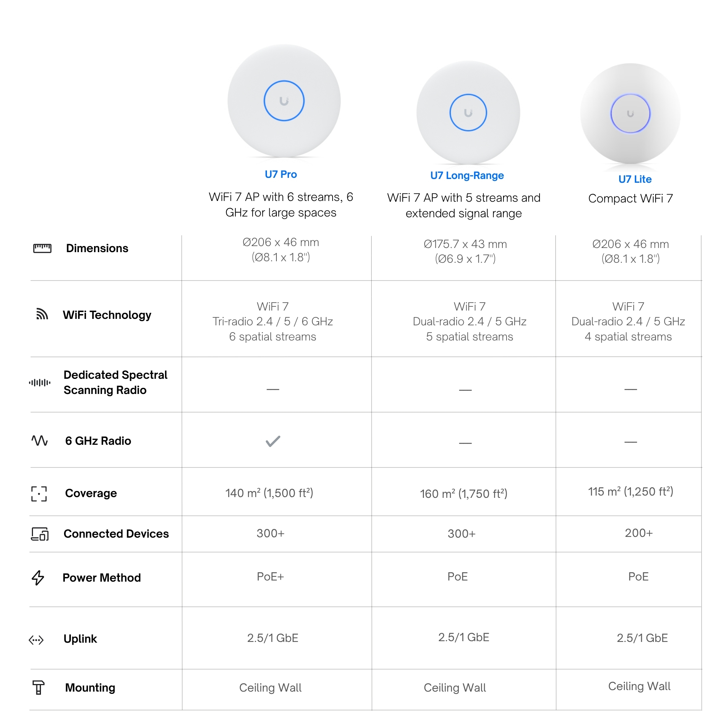Click the Dimensions ruler icon
The height and width of the screenshot is (728, 728).
(42, 248)
